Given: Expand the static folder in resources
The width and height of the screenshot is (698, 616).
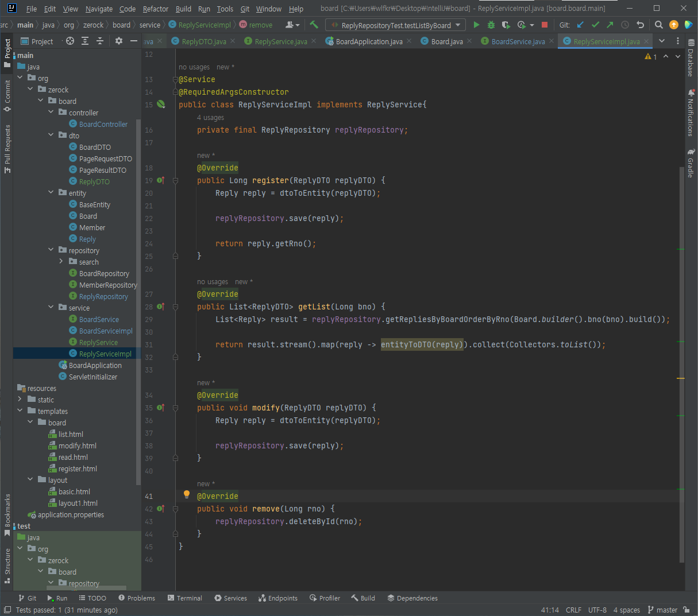Looking at the screenshot, I should pos(20,400).
